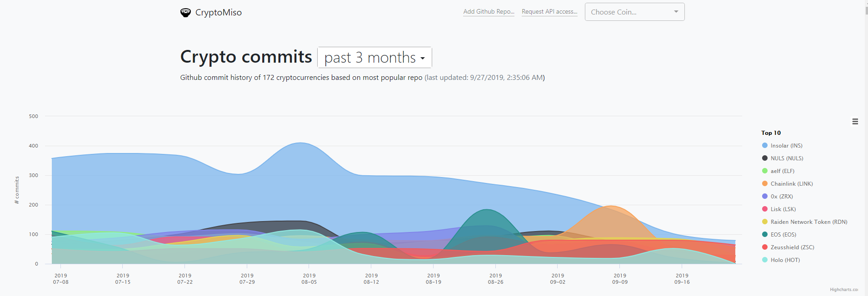The height and width of the screenshot is (296, 868).
Task: Open the chart hamburger export menu
Action: 855,121
